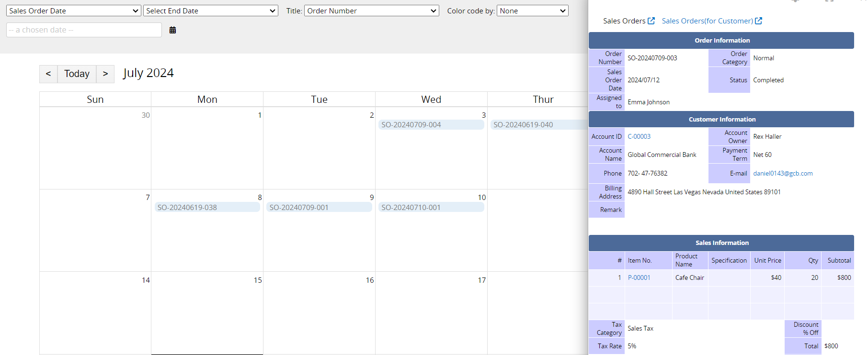
Task: Open the Title Order Number dropdown
Action: (372, 11)
